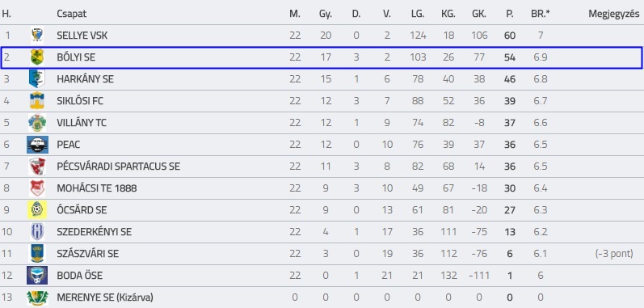Click the SIKLÓSI FC castle crest

[37, 100]
